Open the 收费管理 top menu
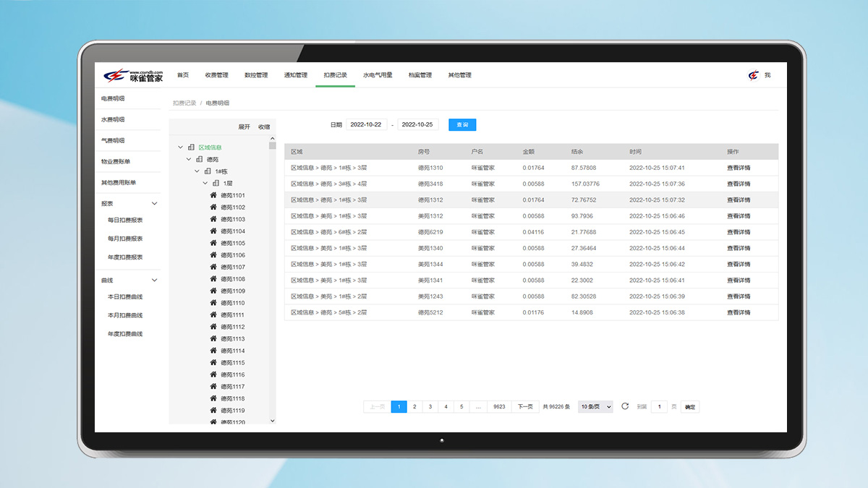This screenshot has width=868, height=488. click(216, 75)
